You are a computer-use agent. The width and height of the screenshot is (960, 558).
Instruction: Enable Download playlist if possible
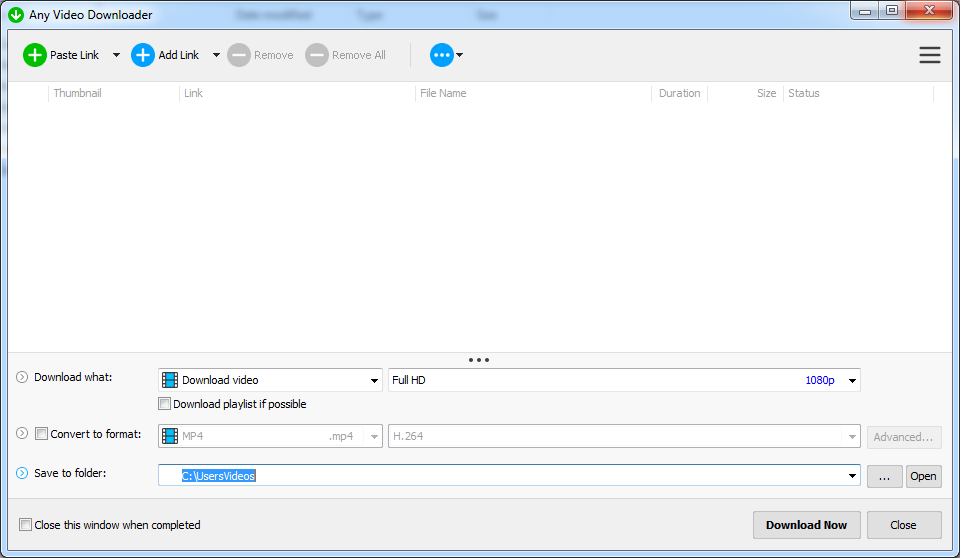tap(164, 404)
